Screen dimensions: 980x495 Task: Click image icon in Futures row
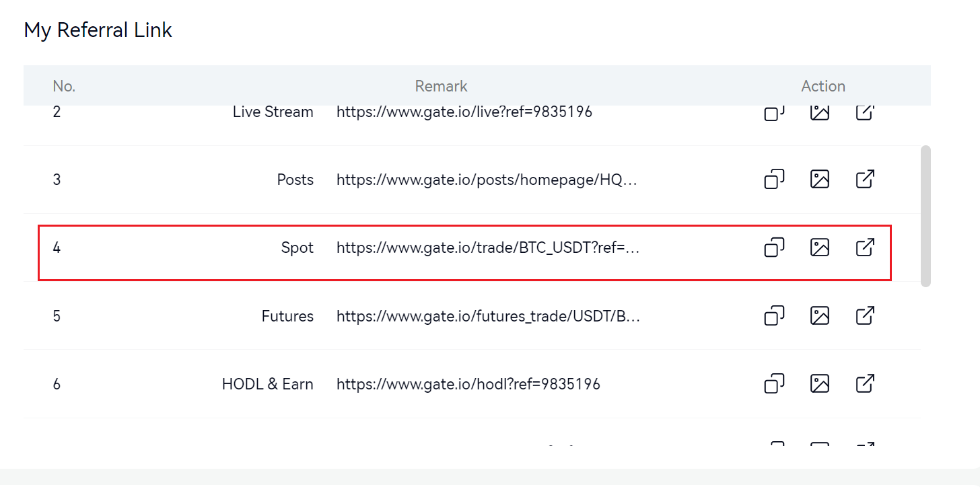[819, 315]
